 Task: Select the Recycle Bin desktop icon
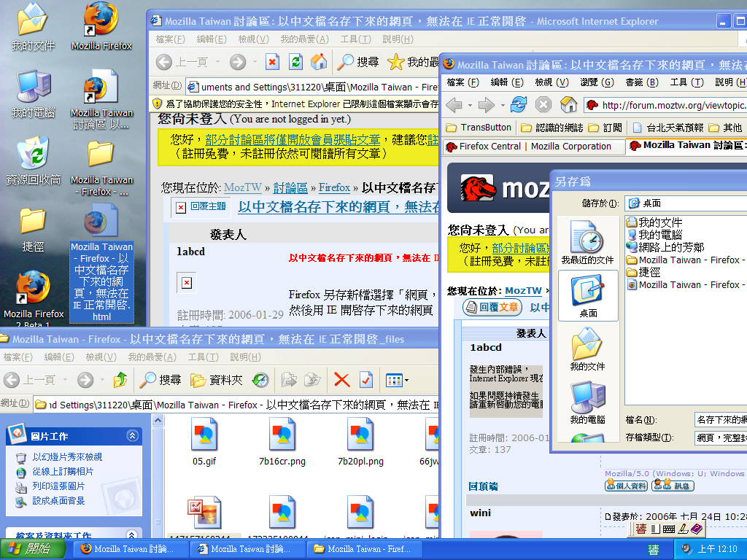tap(34, 160)
